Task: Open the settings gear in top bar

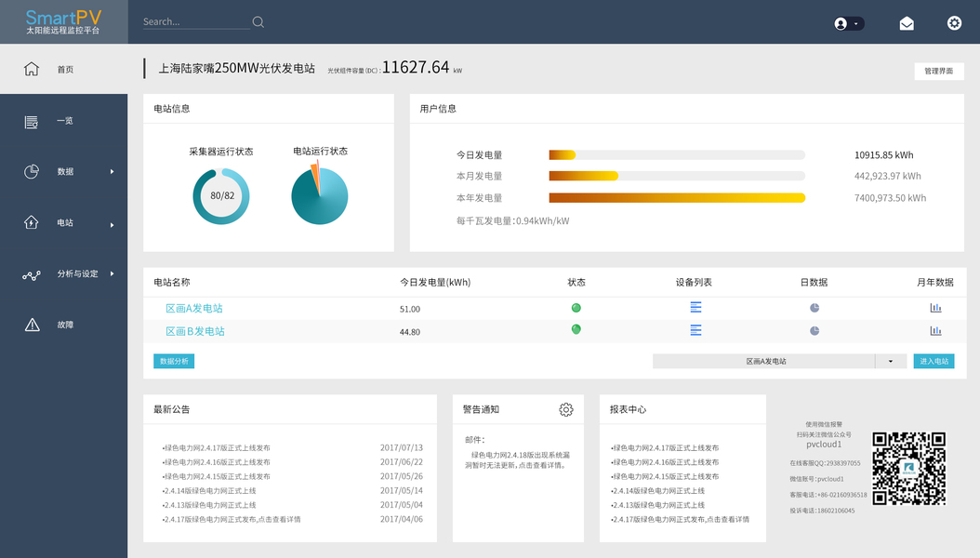Action: coord(954,23)
